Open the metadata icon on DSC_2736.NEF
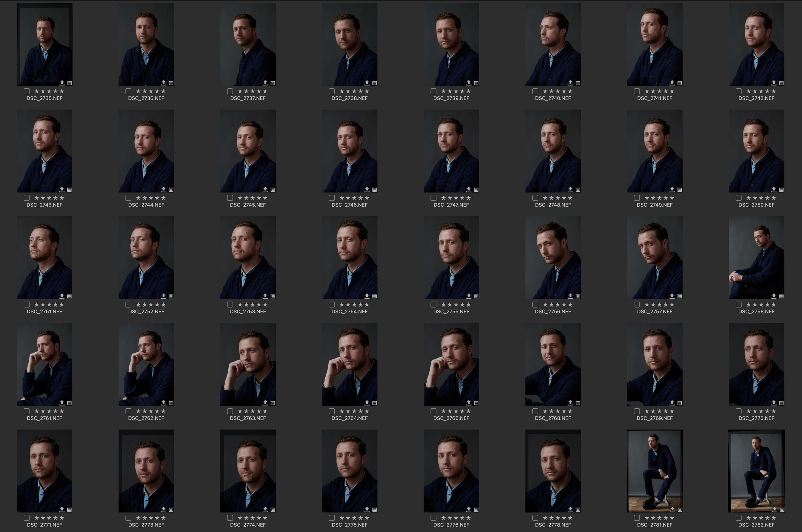 pyautogui.click(x=171, y=82)
